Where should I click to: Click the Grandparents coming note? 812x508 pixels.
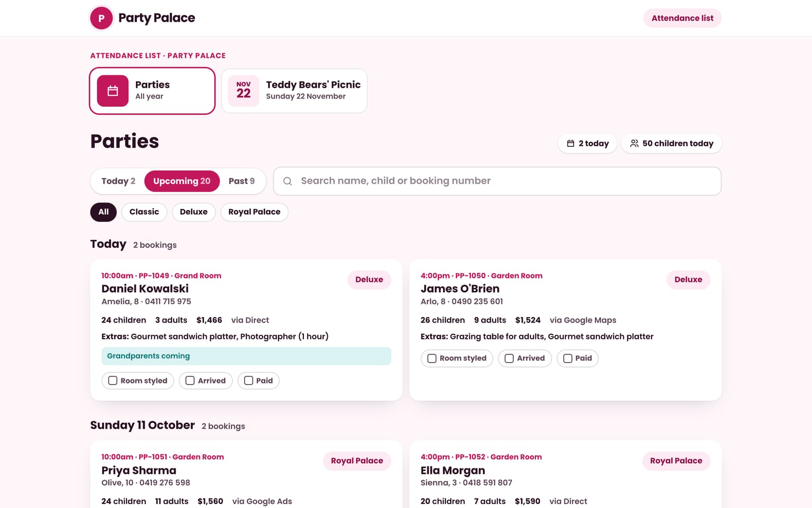(246, 356)
